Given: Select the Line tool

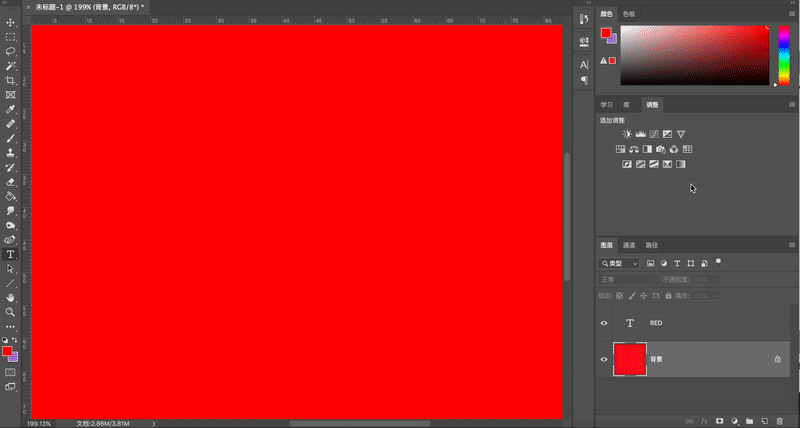Looking at the screenshot, I should point(10,283).
